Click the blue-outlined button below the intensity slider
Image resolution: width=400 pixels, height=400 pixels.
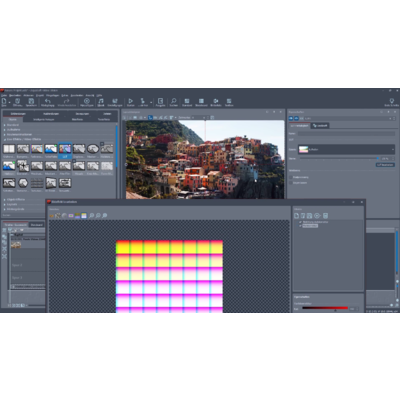click(385, 165)
